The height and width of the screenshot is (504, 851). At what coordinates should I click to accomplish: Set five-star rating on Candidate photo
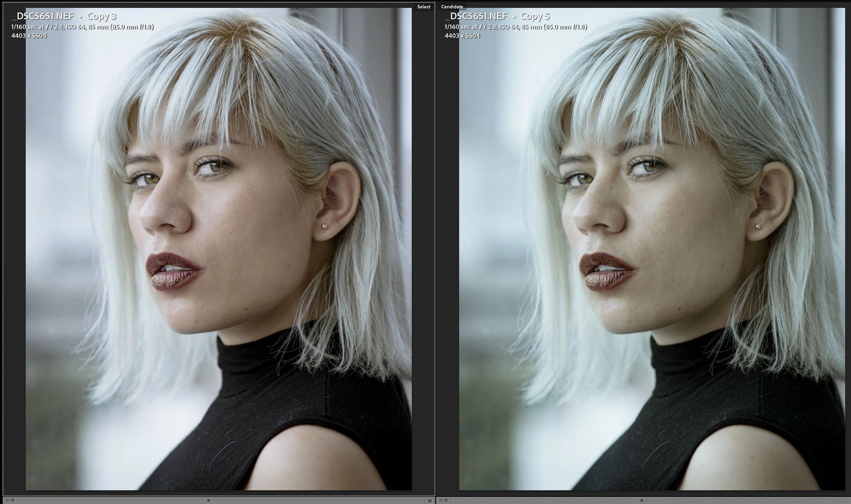662,500
